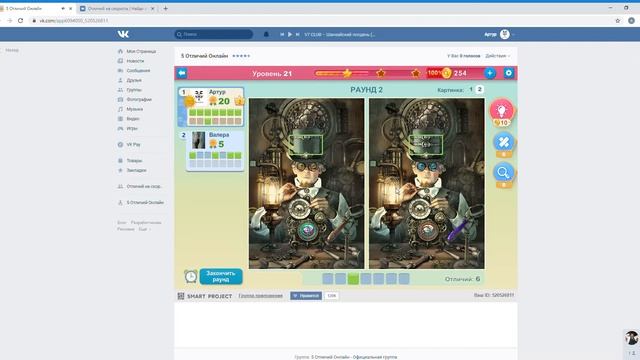Viewport: 640px width, 360px height.
Task: Use the pink lightbulb hint button
Action: pos(501,111)
